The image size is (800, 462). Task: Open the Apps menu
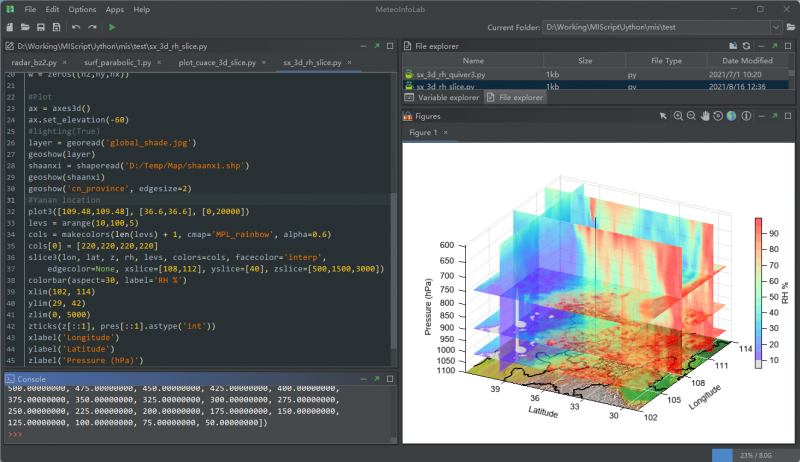point(114,9)
